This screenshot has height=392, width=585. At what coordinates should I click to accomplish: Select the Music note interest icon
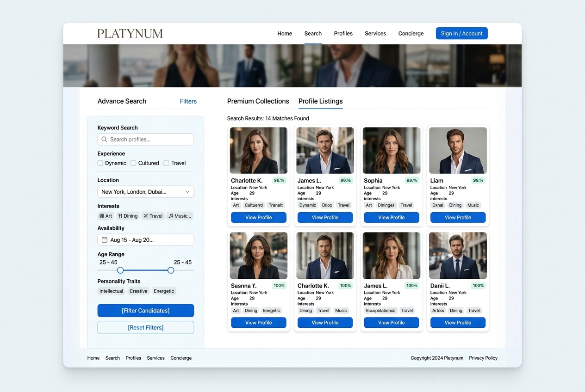click(171, 216)
